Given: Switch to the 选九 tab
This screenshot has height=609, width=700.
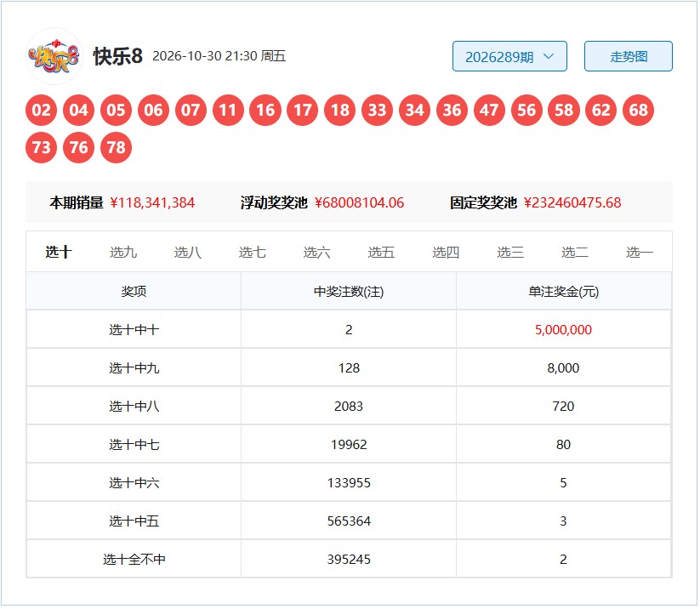Looking at the screenshot, I should pyautogui.click(x=123, y=253).
